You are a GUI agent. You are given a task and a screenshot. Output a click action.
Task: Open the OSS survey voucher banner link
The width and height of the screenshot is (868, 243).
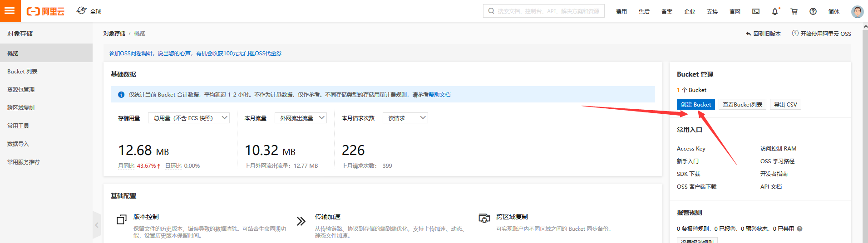pos(195,53)
